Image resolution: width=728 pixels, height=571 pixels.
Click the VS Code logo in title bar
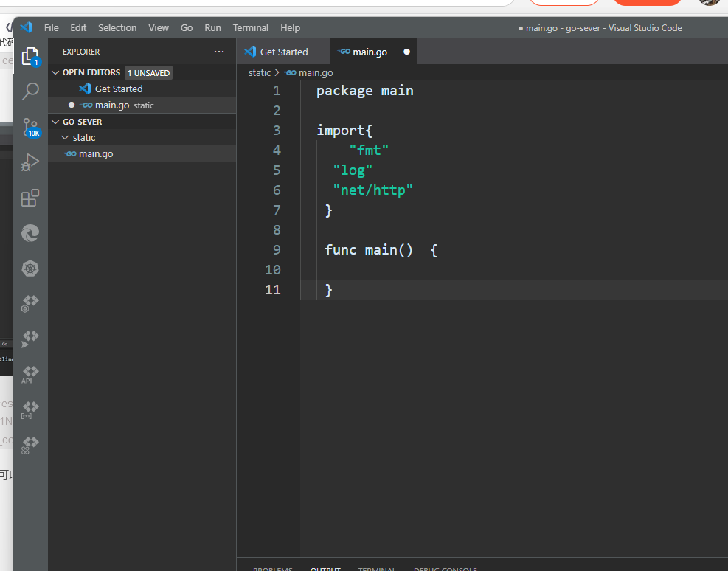point(27,27)
